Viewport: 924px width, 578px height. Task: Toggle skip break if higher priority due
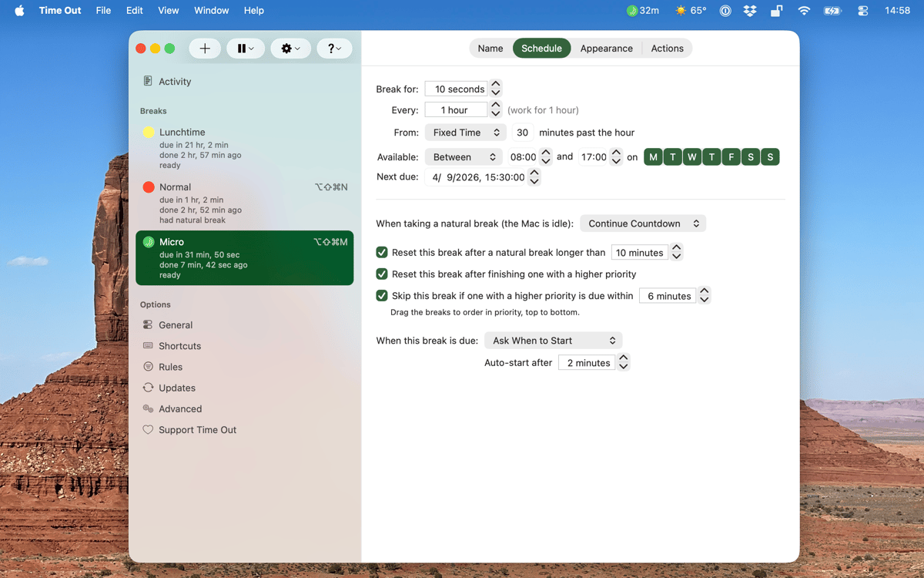tap(382, 295)
